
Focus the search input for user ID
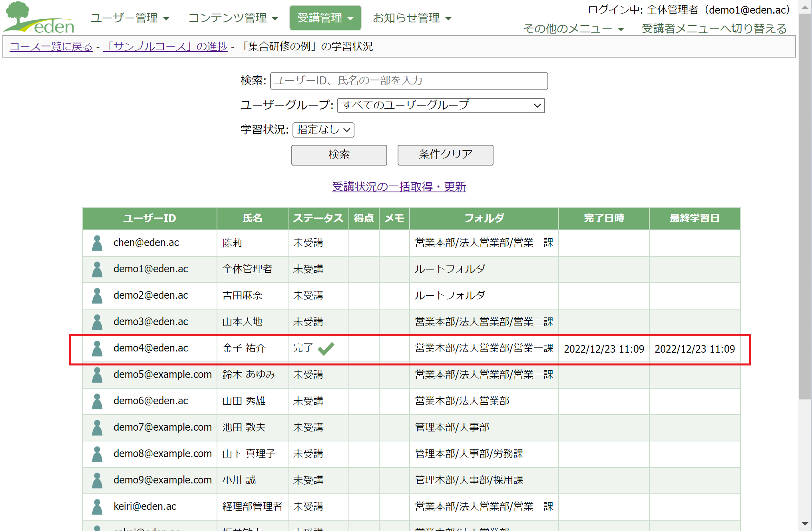[409, 81]
